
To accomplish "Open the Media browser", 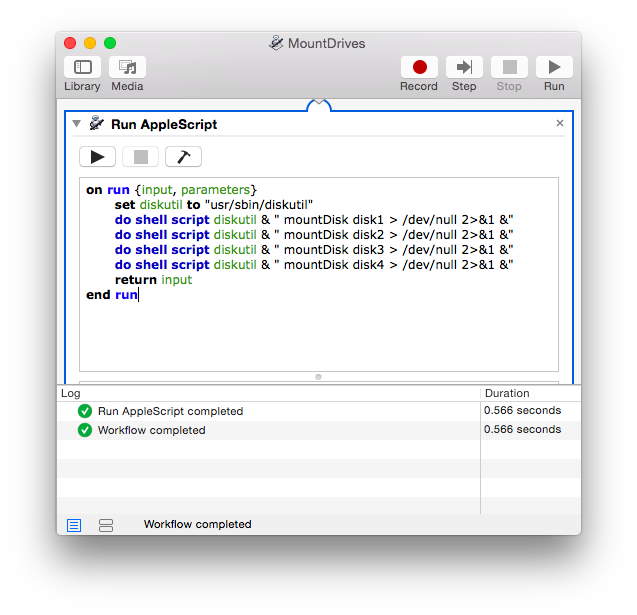I will pyautogui.click(x=127, y=67).
